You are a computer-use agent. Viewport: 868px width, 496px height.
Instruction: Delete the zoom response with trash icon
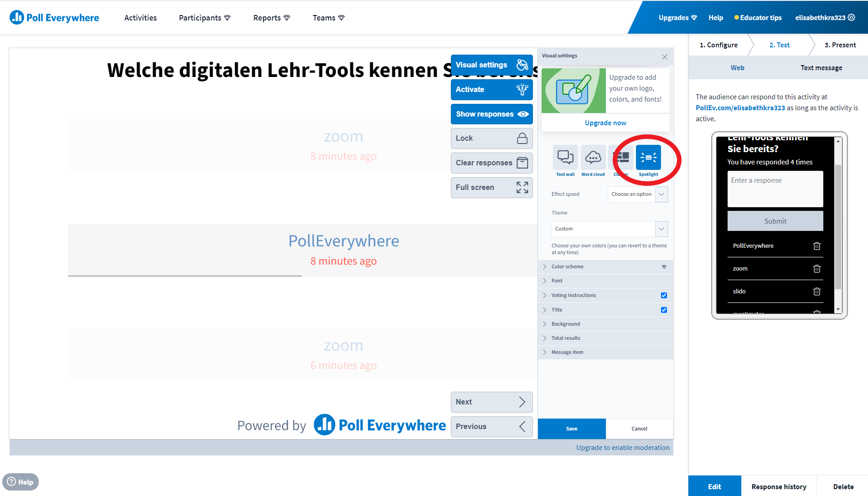(817, 269)
